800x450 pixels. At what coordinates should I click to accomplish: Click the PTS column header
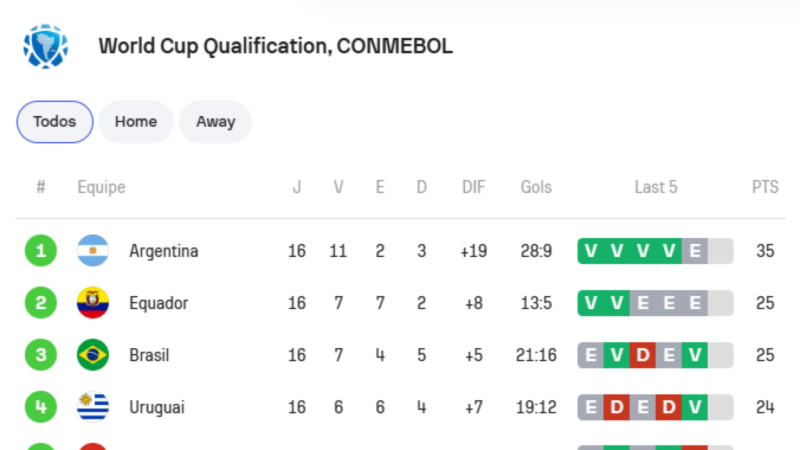(765, 187)
